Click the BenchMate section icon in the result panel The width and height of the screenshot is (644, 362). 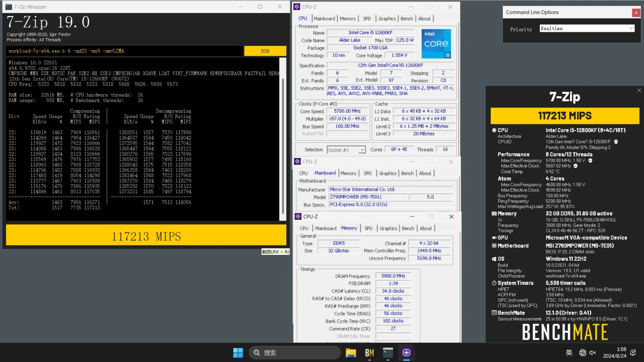click(x=494, y=313)
